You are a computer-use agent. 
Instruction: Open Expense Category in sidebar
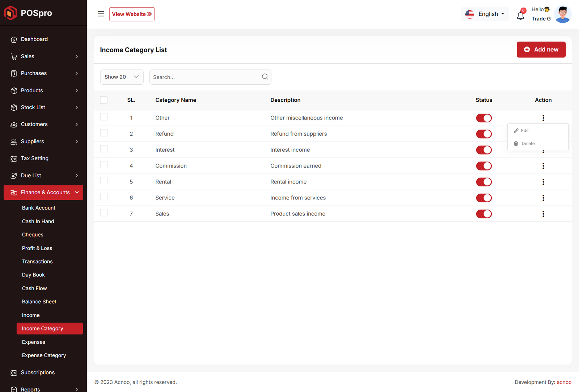point(44,355)
